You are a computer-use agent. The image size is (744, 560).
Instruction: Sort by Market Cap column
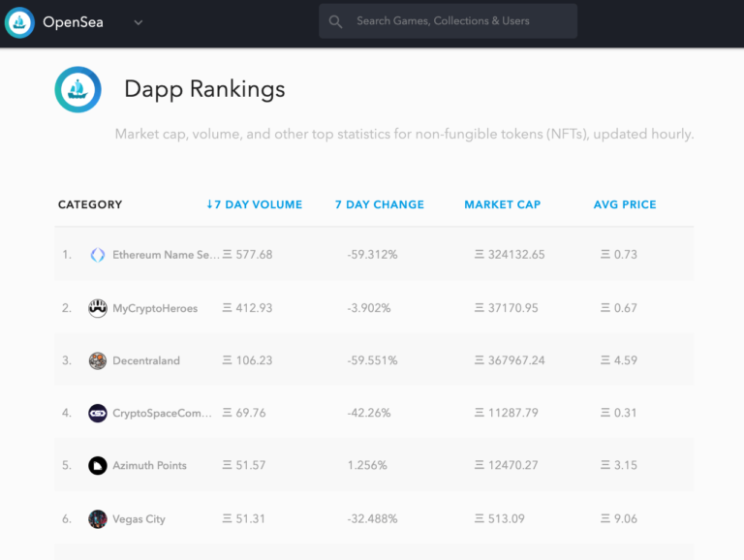click(503, 204)
